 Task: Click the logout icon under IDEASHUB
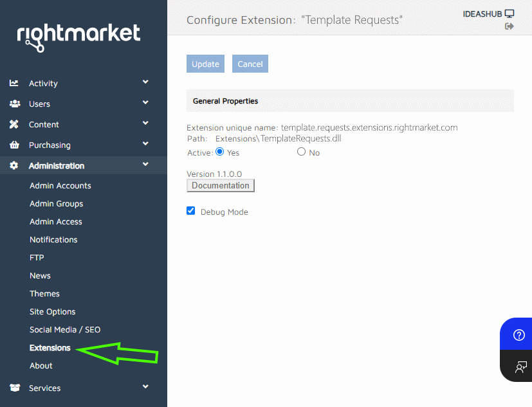click(x=509, y=26)
